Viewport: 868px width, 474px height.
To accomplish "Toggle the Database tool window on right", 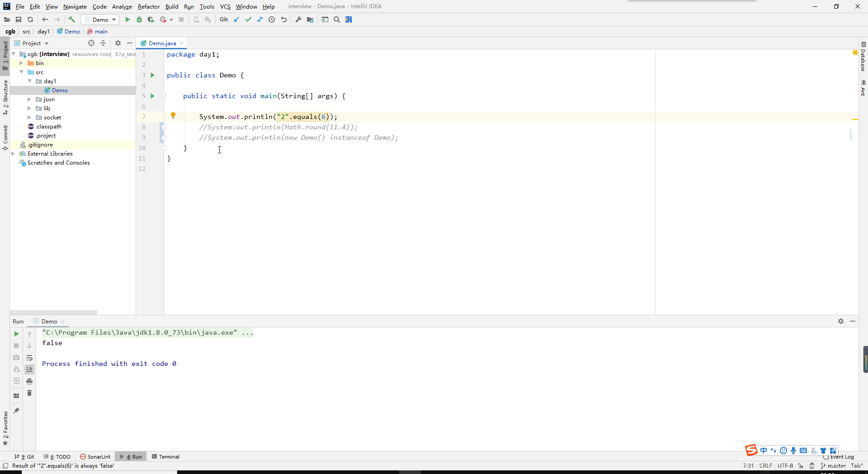I will pos(863,57).
